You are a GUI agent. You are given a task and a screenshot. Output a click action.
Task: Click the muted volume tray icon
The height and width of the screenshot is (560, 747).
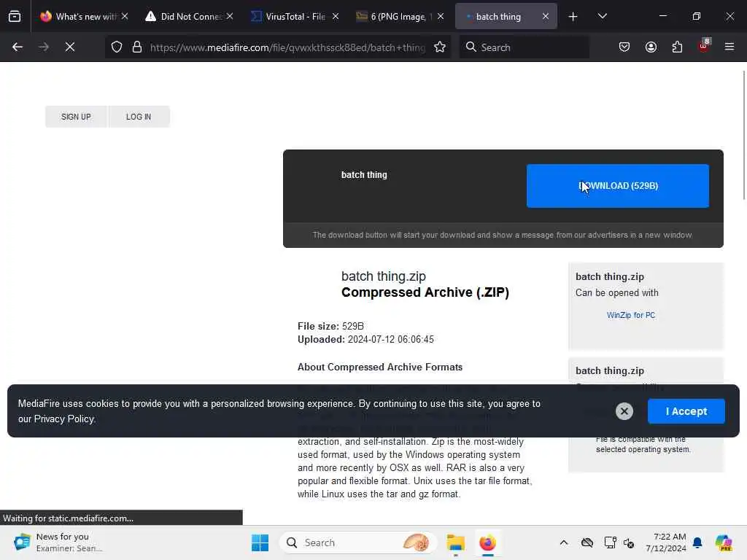[629, 542]
